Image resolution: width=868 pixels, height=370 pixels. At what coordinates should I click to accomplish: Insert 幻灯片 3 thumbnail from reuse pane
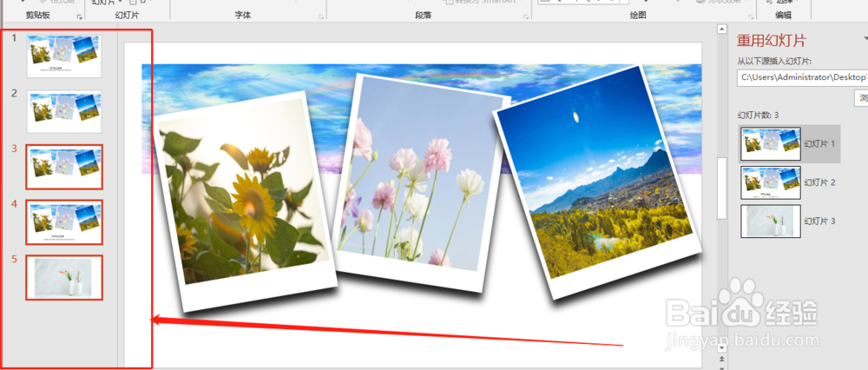click(771, 221)
